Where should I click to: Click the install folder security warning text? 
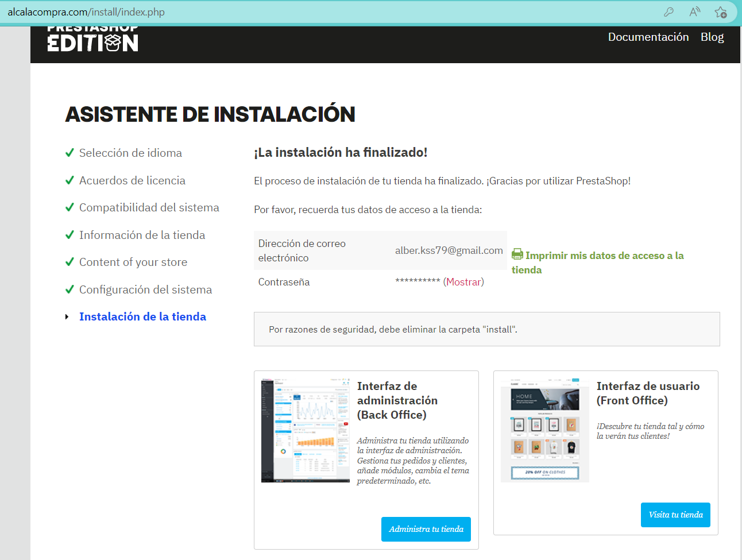tap(393, 330)
